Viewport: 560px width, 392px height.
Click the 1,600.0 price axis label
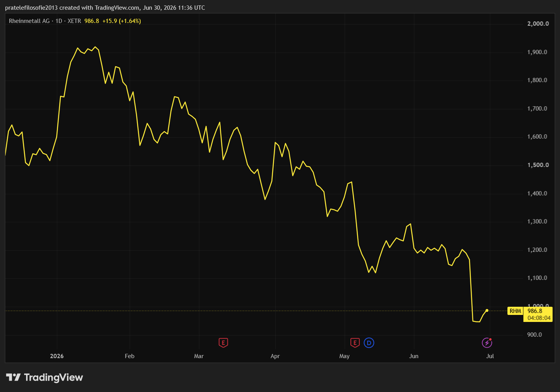537,137
